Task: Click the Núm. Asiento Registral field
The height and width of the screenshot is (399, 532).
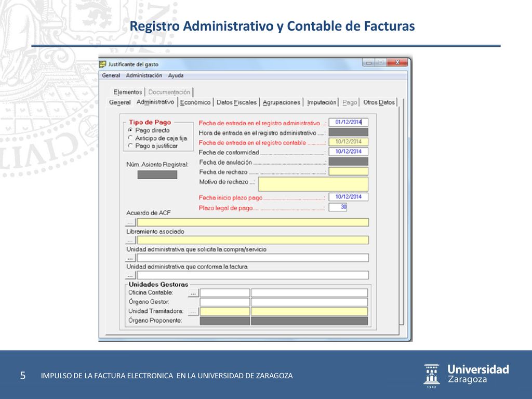Action: (157, 175)
